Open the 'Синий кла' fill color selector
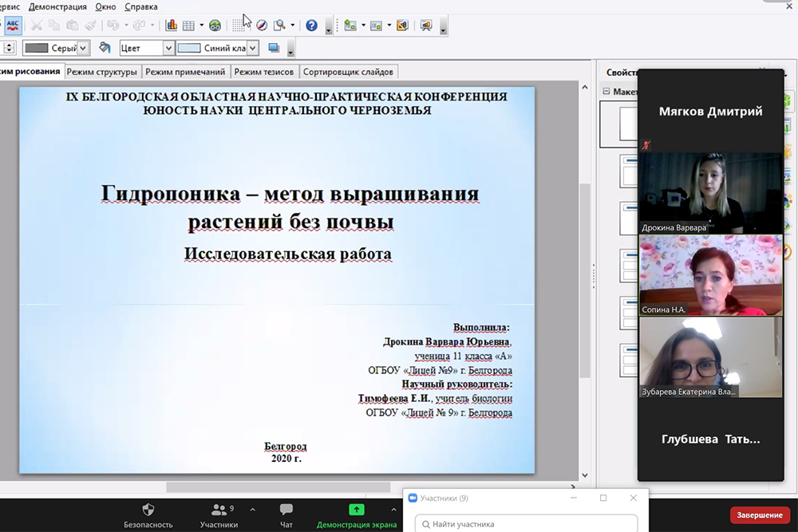The height and width of the screenshot is (532, 798). 252,48
